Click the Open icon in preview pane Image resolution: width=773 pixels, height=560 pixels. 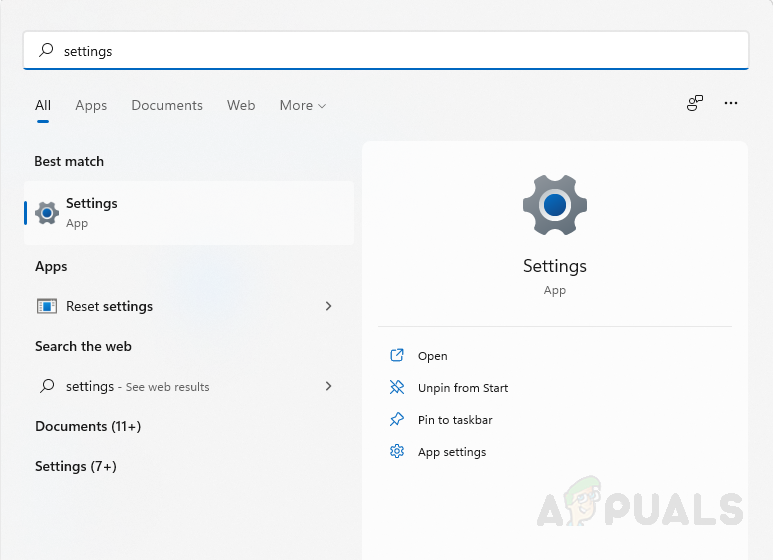[x=397, y=356]
